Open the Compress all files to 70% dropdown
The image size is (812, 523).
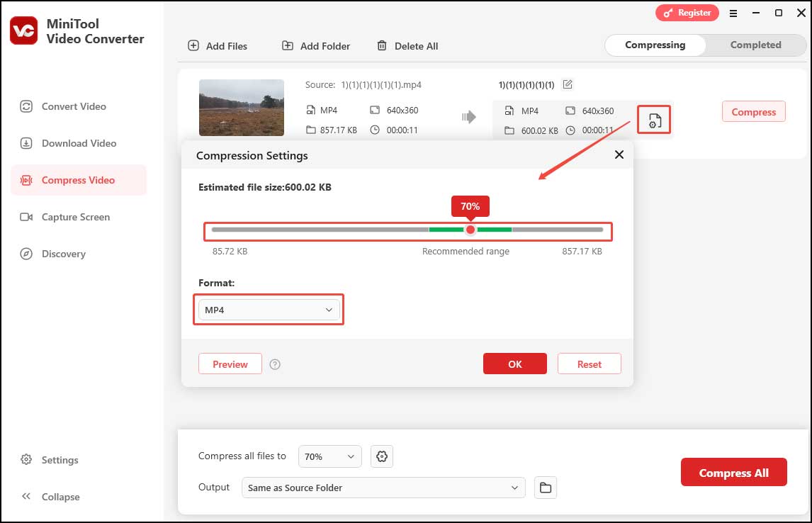pyautogui.click(x=330, y=456)
